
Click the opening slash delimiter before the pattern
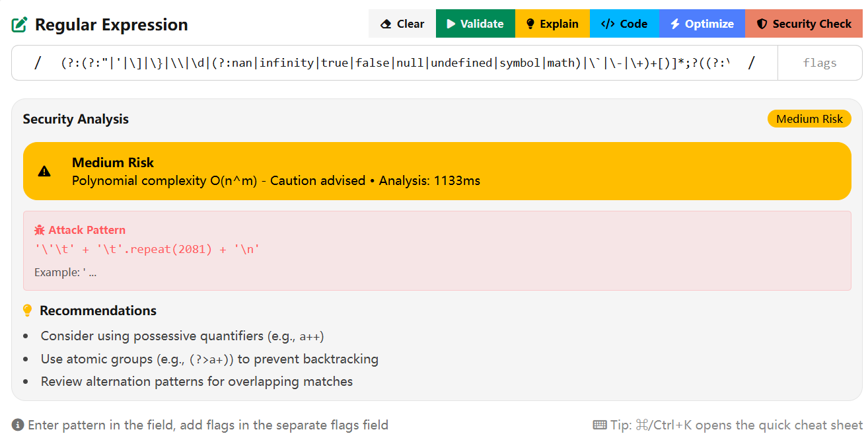pos(37,63)
